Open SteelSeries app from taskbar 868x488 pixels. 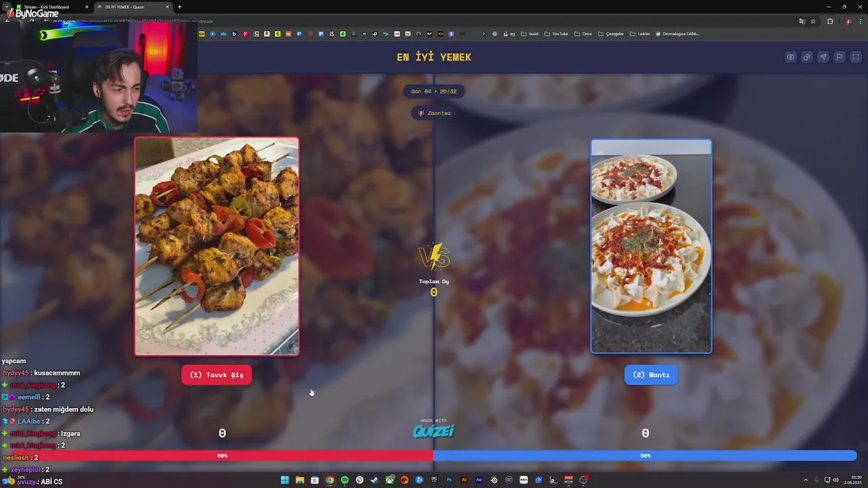point(494,480)
